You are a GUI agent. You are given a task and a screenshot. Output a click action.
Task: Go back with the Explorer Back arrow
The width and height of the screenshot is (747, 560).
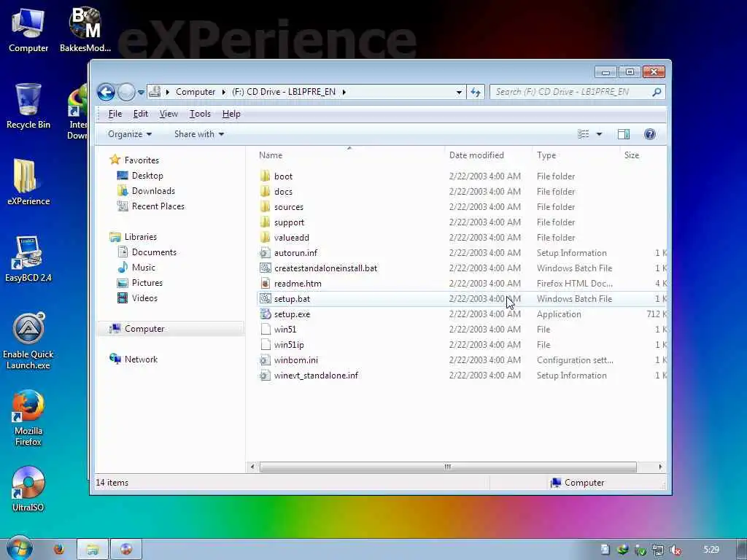pos(106,92)
